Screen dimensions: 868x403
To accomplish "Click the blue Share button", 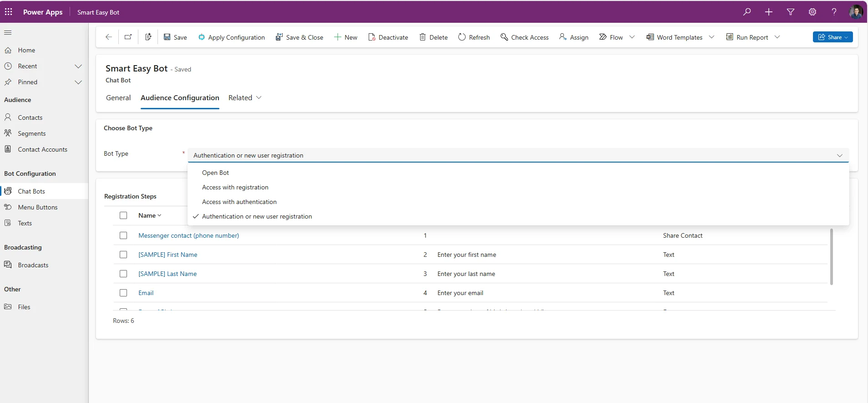I will [832, 37].
